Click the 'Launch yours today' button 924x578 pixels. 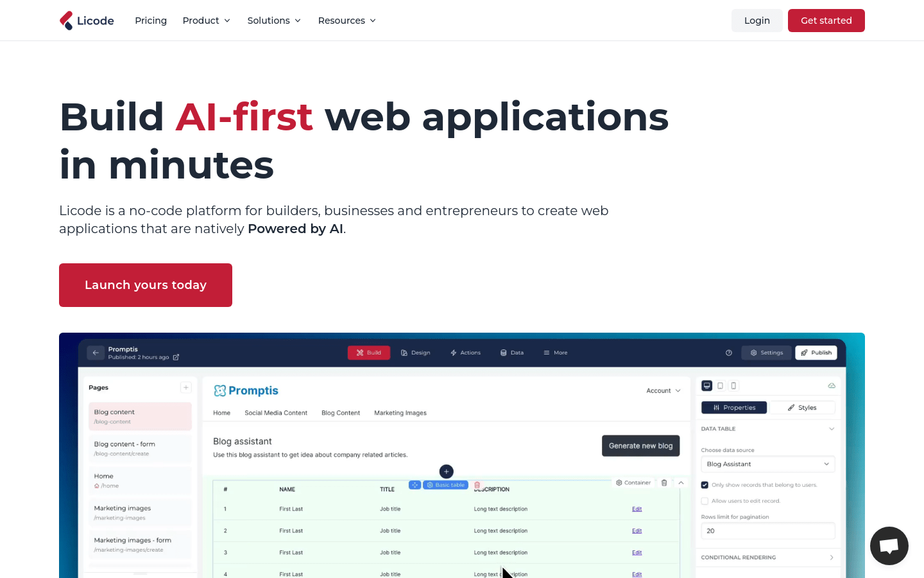pos(146,285)
